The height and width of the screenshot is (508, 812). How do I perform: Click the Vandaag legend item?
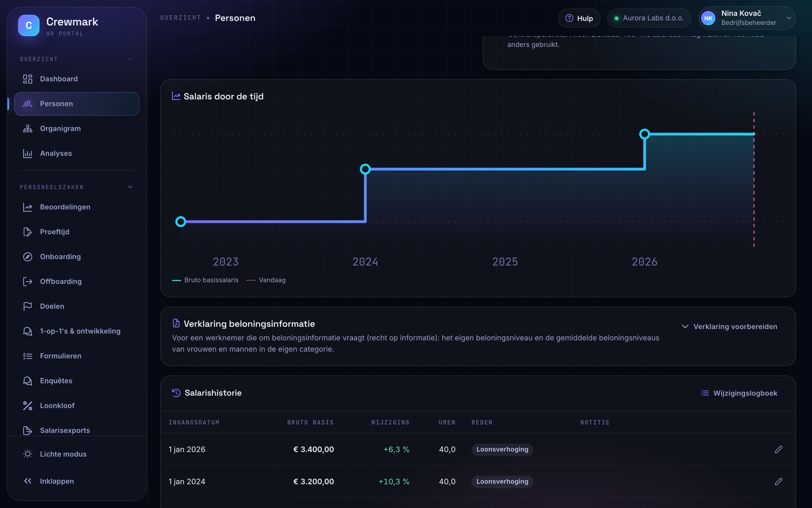[266, 280]
